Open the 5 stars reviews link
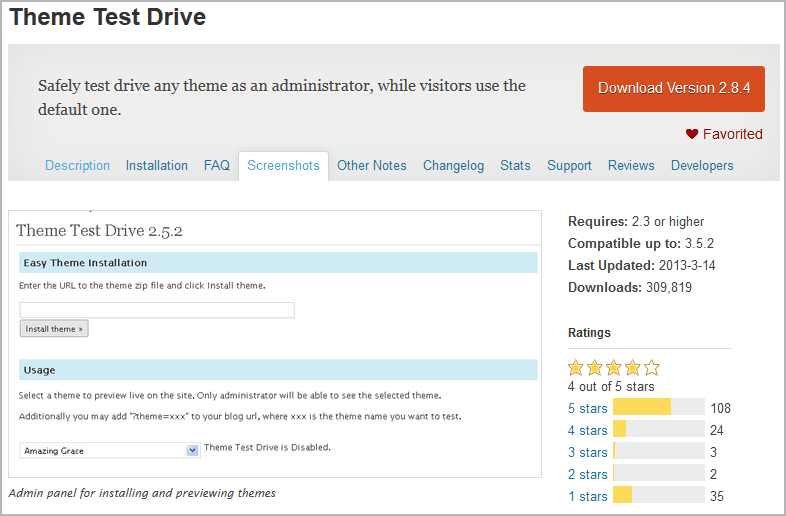Viewport: 786px width, 516px height. [x=587, y=408]
